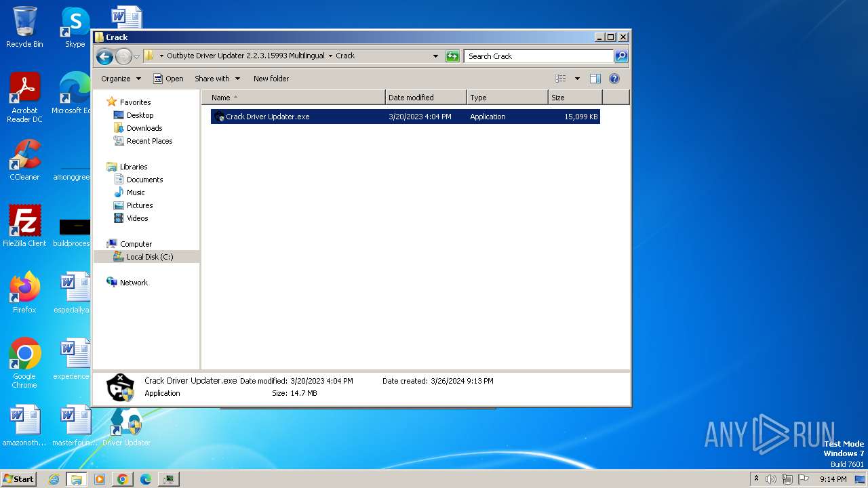This screenshot has width=868, height=488.
Task: Open the Videos library
Action: pos(137,218)
